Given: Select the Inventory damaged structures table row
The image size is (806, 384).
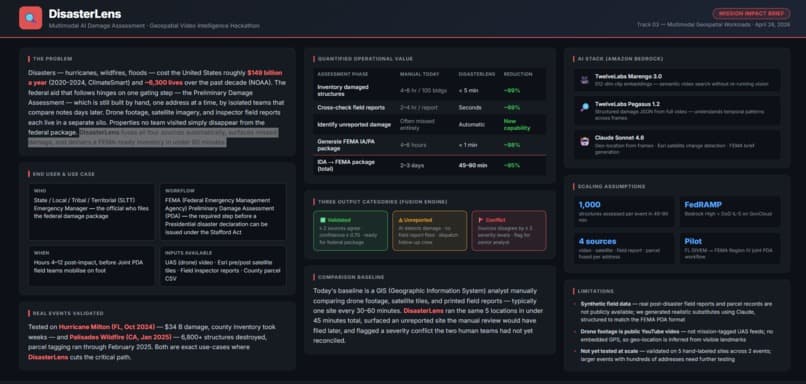Looking at the screenshot, I should click(429, 90).
